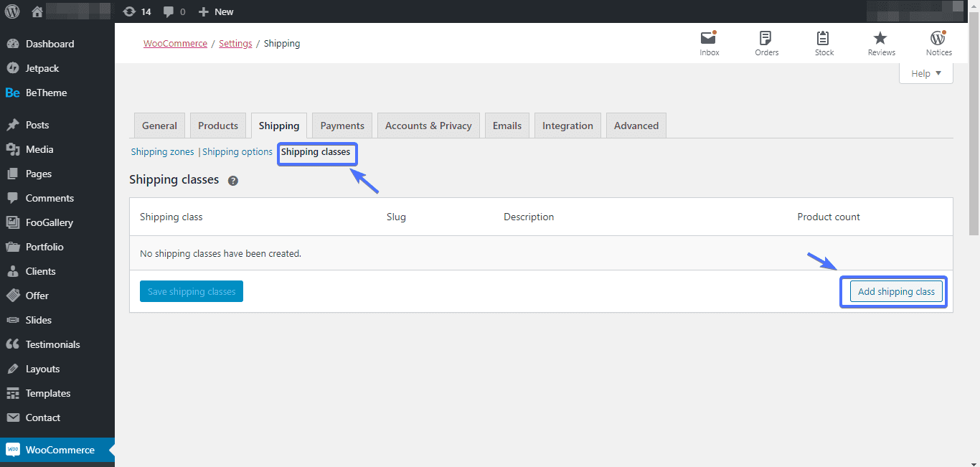Image resolution: width=980 pixels, height=467 pixels.
Task: Click the Comments sidebar icon
Action: [12, 198]
